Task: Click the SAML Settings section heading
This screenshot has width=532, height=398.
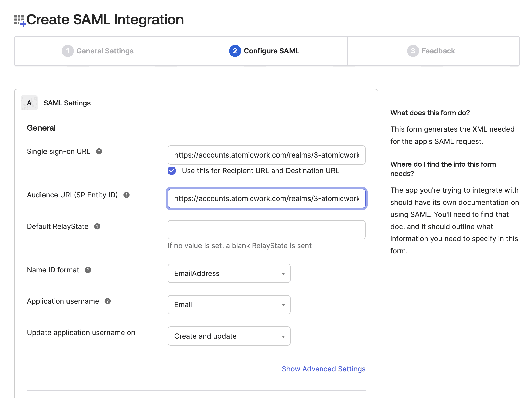Action: click(67, 103)
